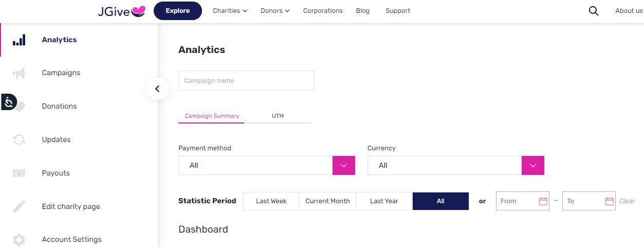Select the Last Week statistic period
The width and height of the screenshot is (644, 247).
(271, 201)
